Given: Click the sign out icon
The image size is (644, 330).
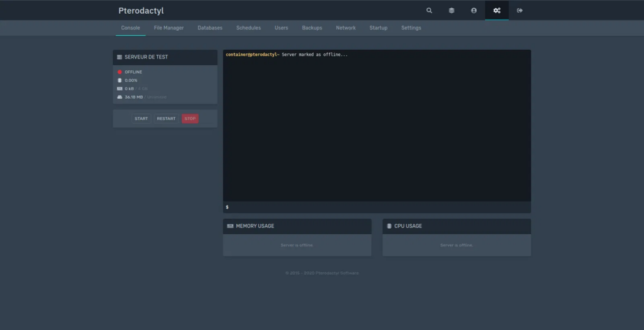Looking at the screenshot, I should tap(519, 11).
